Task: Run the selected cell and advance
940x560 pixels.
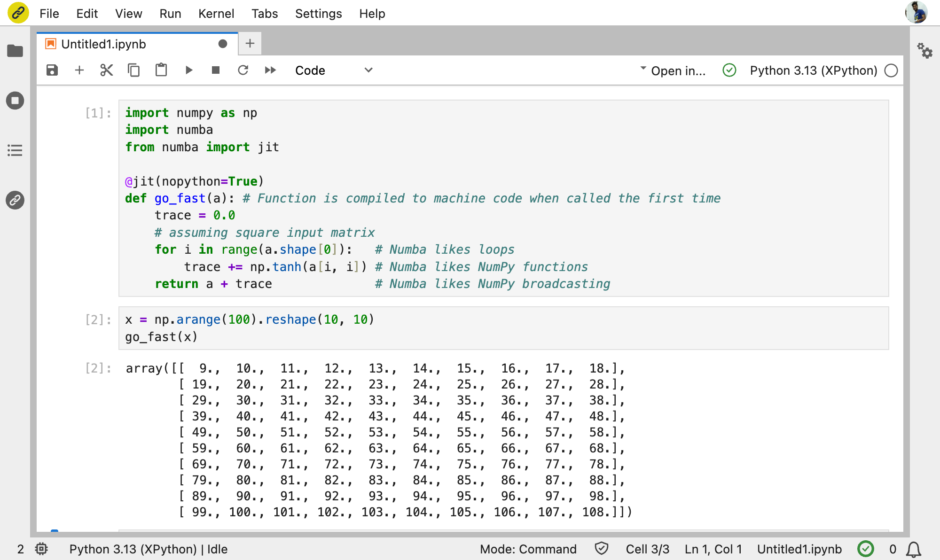Action: tap(188, 70)
